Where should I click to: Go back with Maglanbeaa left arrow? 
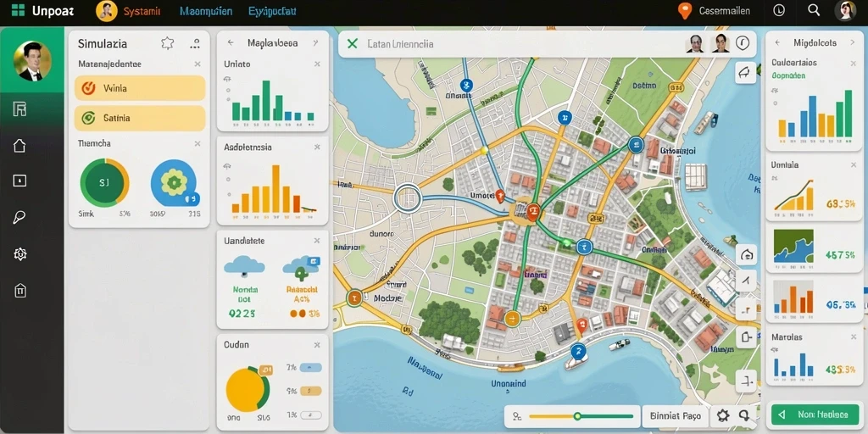(x=231, y=42)
